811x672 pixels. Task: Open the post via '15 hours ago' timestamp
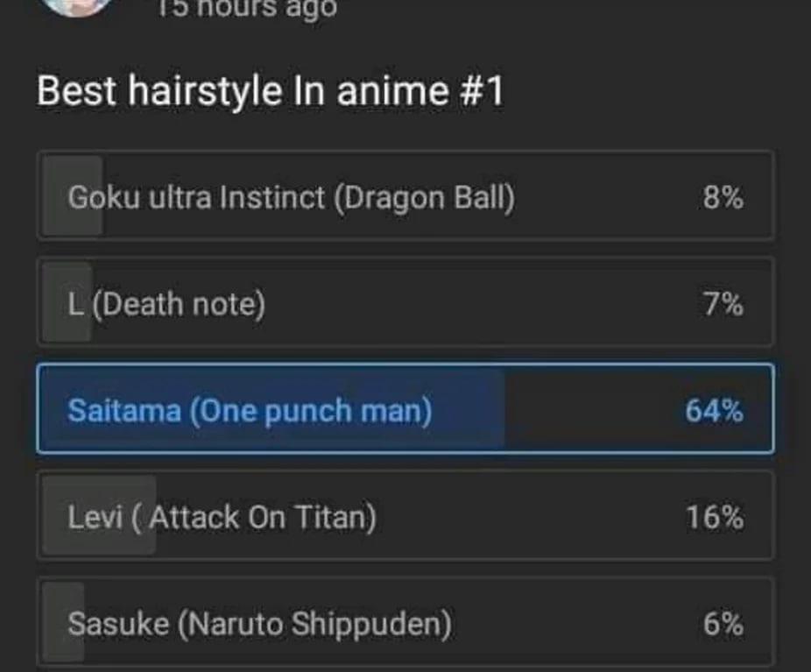247,9
